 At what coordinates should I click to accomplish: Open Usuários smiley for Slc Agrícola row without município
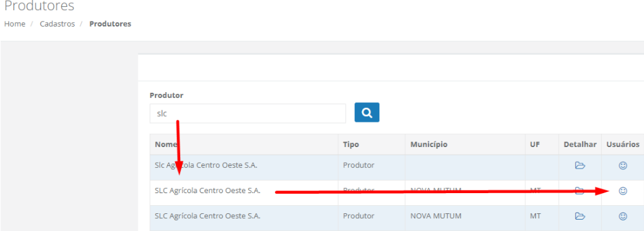point(623,166)
